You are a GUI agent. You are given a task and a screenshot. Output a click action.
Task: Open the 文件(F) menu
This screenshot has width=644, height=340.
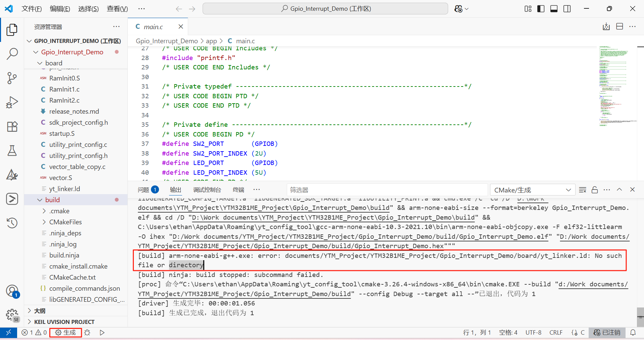tap(32, 9)
